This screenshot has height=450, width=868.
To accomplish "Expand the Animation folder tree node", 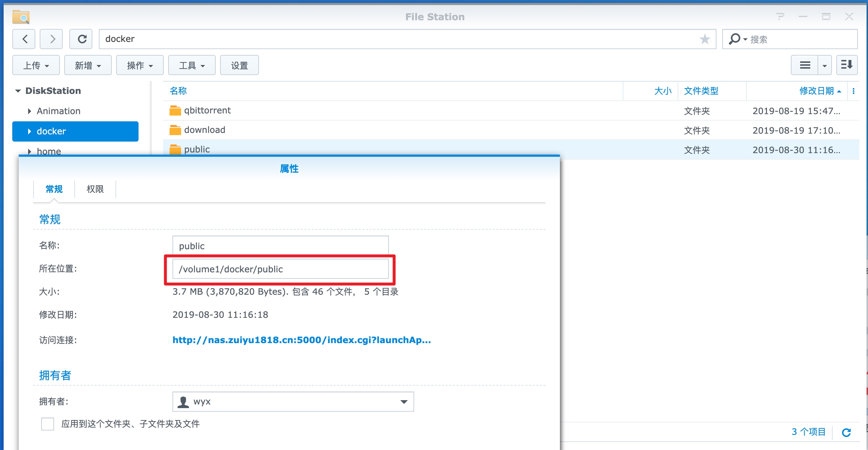I will 30,111.
